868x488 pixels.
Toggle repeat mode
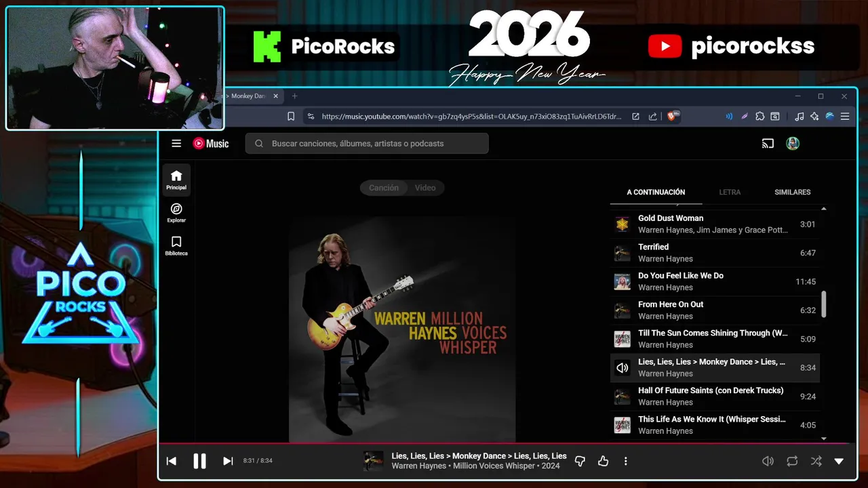[792, 461]
